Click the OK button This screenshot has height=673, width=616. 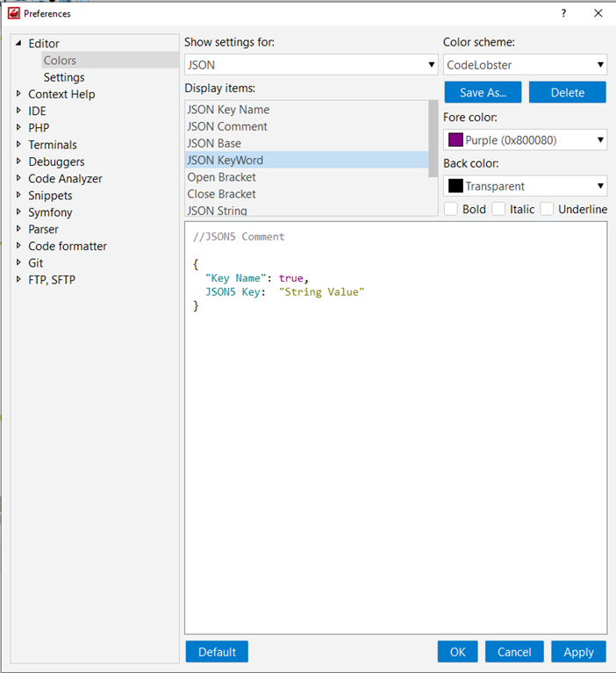click(x=457, y=652)
